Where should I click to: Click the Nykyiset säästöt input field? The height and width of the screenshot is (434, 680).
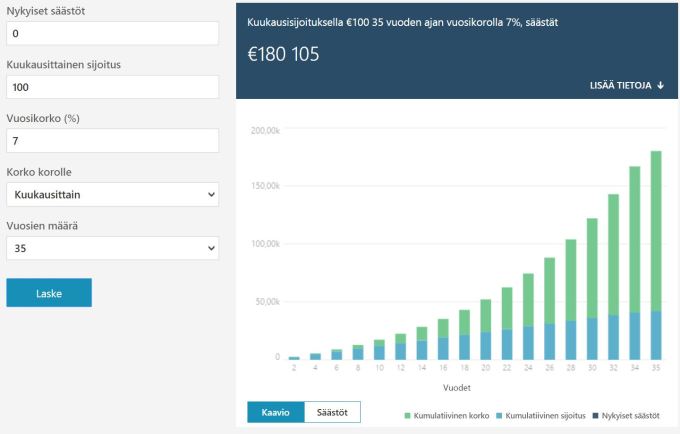[x=112, y=33]
